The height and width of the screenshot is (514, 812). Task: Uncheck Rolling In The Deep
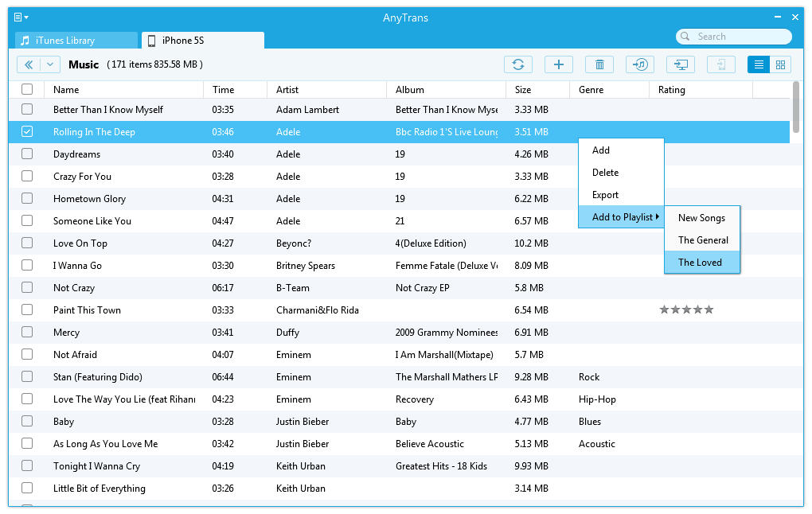click(x=27, y=131)
